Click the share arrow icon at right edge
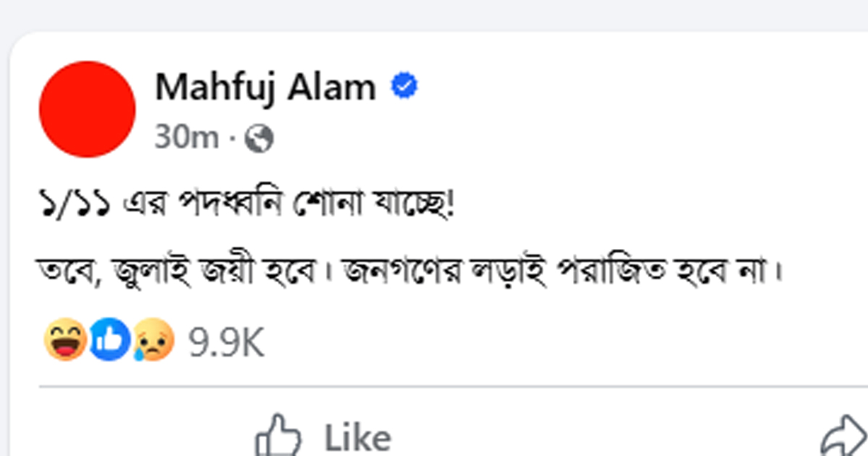The width and height of the screenshot is (868, 456). tap(846, 437)
